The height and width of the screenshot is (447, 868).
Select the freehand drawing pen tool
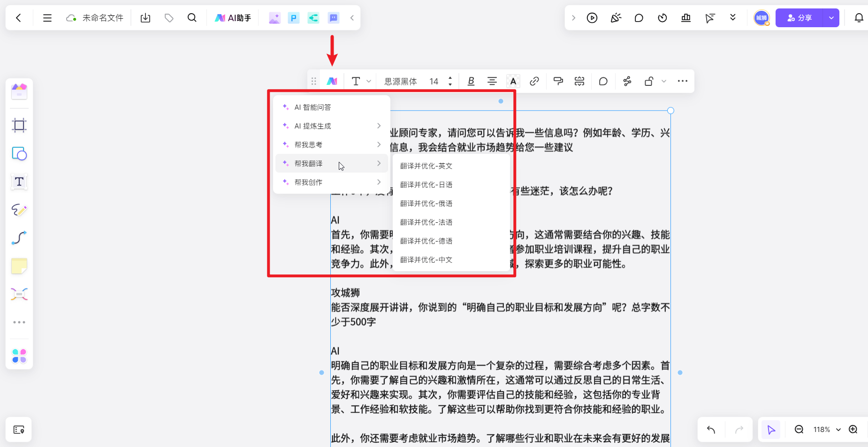[19, 210]
